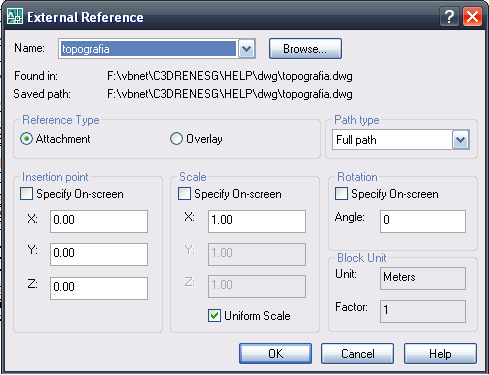Click the Block Unit Factor field
This screenshot has width=489, height=375.
coord(423,311)
